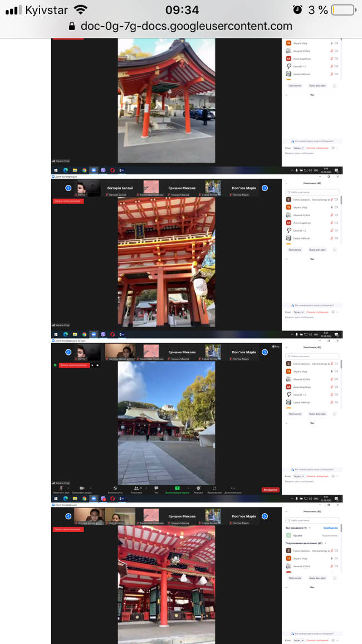Open Word in blue-sky shrine screenshot taskbar

click(122, 499)
